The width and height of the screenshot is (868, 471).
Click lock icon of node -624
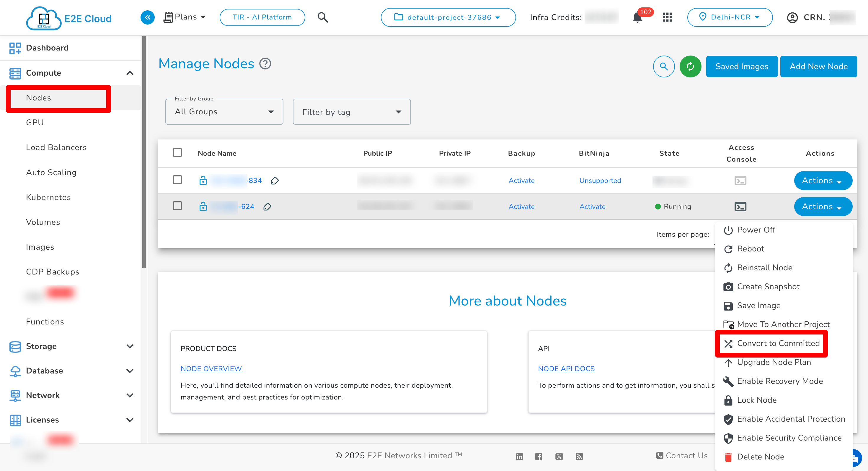point(203,206)
